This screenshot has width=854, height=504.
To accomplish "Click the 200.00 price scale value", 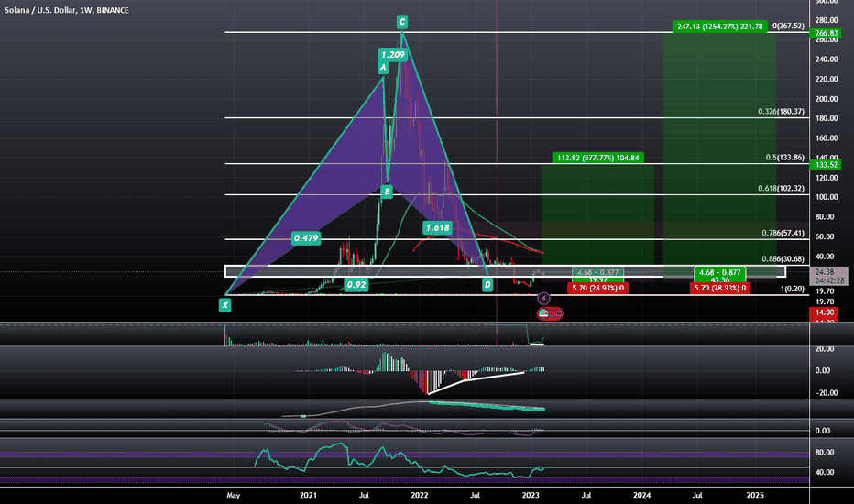I will click(827, 99).
